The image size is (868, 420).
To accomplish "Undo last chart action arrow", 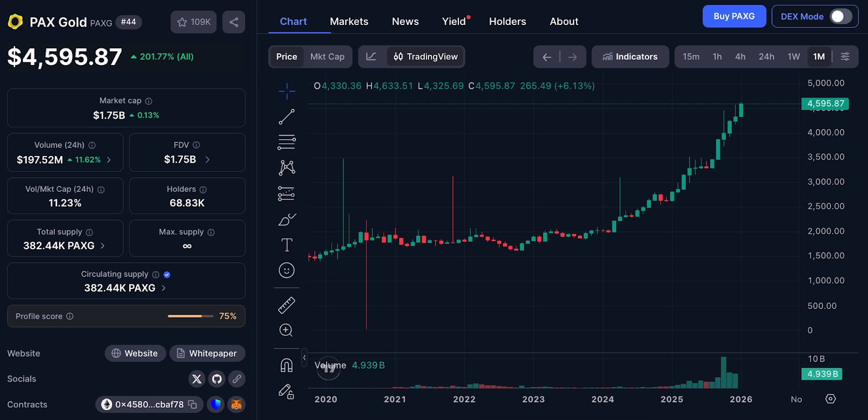I will coord(547,57).
